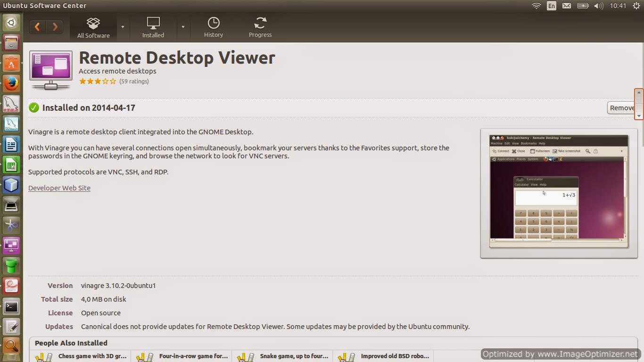Open the 59 ratings link
Screen dimensions: 644x362
(134, 81)
